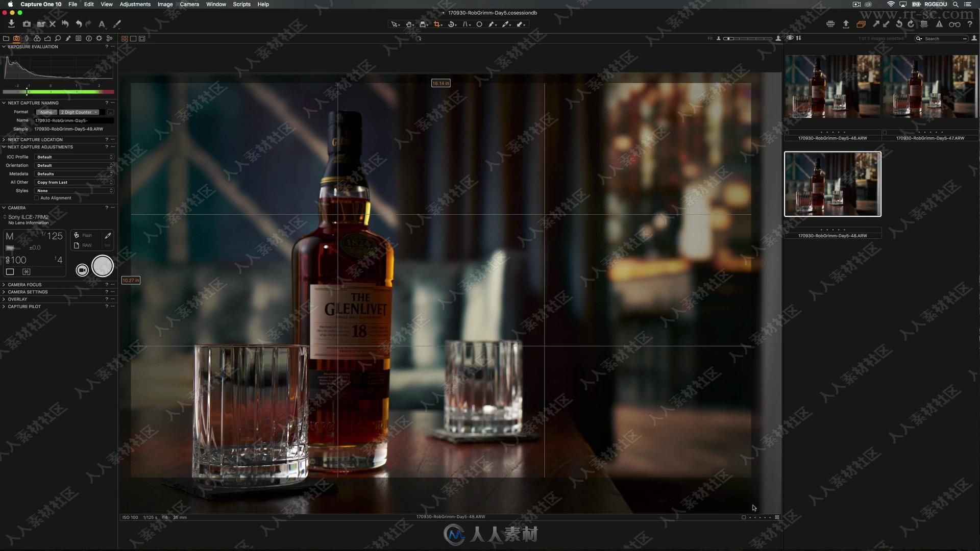Select the Rotate straighten cursor tool

pyautogui.click(x=452, y=24)
